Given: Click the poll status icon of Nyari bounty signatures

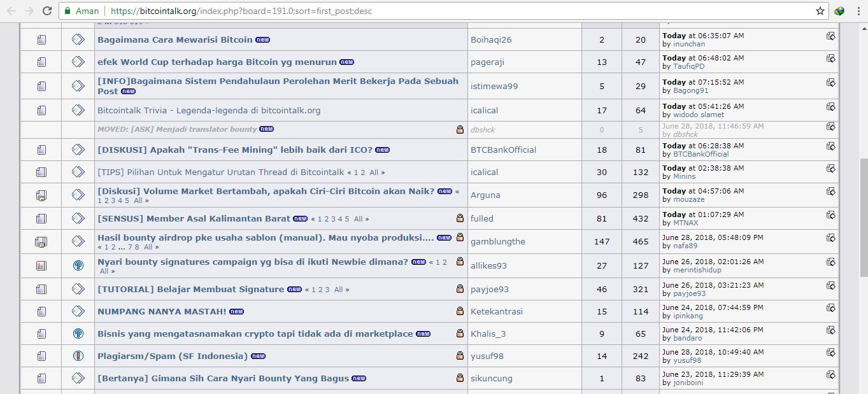Looking at the screenshot, I should click(41, 265).
